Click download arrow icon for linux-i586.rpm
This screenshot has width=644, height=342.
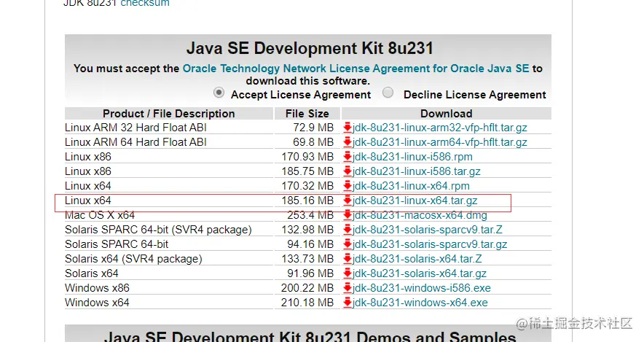pyautogui.click(x=347, y=157)
